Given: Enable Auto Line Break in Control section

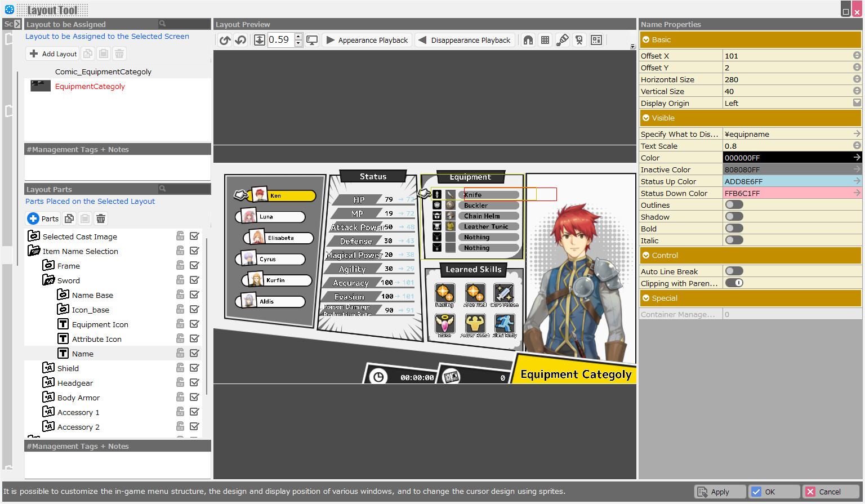Looking at the screenshot, I should coord(734,271).
